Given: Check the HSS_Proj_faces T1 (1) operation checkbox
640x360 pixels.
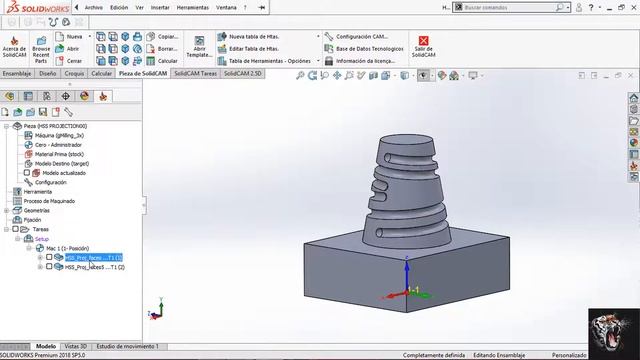Looking at the screenshot, I should click(49, 257).
